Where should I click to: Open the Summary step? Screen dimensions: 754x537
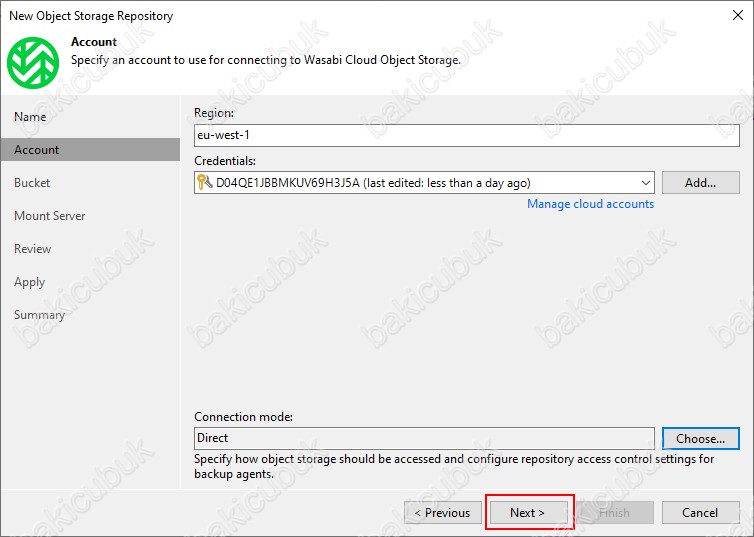(x=39, y=315)
